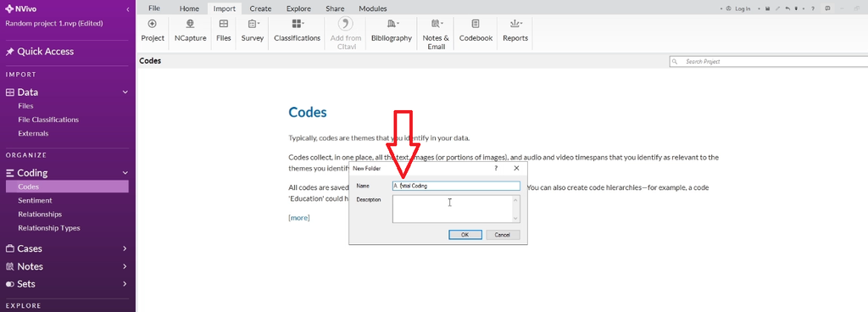Image resolution: width=868 pixels, height=312 pixels.
Task: Click the edit pencil icon in the title bar
Action: tap(778, 8)
